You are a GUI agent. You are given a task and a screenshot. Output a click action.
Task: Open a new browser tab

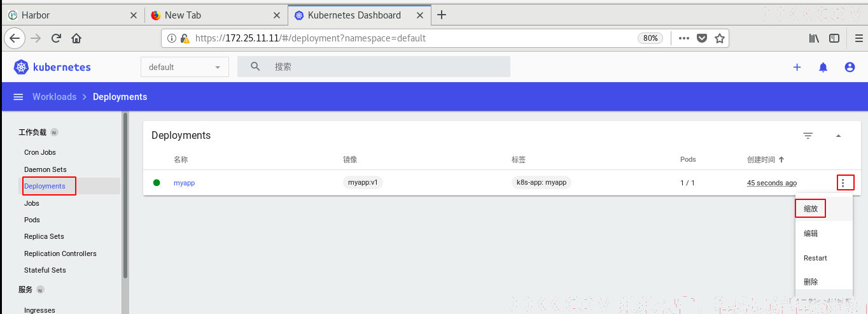coord(442,15)
